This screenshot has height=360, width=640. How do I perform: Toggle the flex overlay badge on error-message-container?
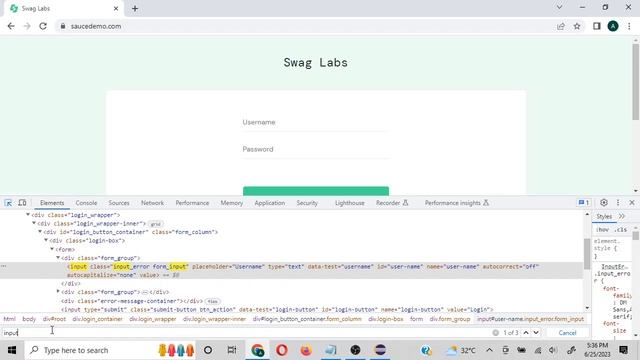click(212, 301)
